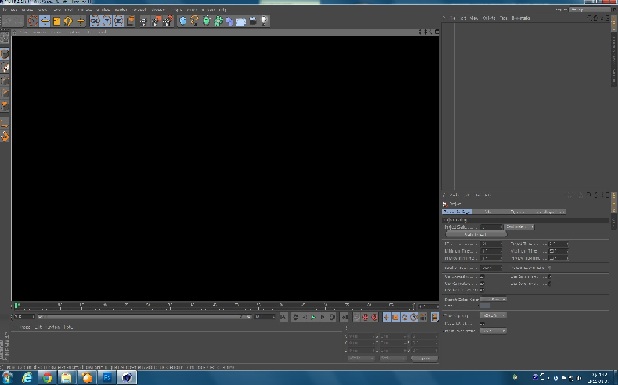This screenshot has width=618, height=385.
Task: Open Photoshop from Windows taskbar
Action: pos(107,378)
